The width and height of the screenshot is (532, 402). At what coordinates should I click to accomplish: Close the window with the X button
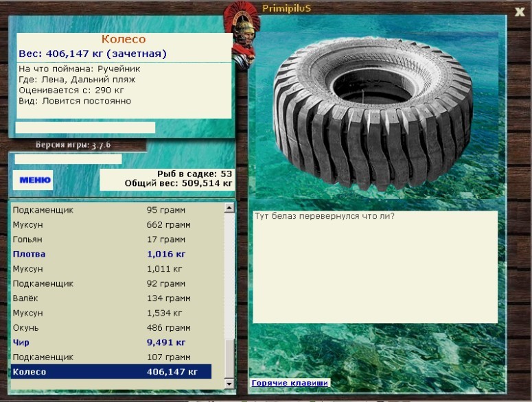tap(520, 12)
